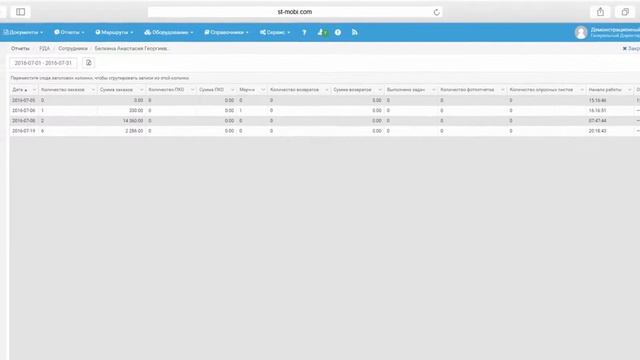Go to Отчеты breadcrumb link
640x360 pixels.
[20, 49]
